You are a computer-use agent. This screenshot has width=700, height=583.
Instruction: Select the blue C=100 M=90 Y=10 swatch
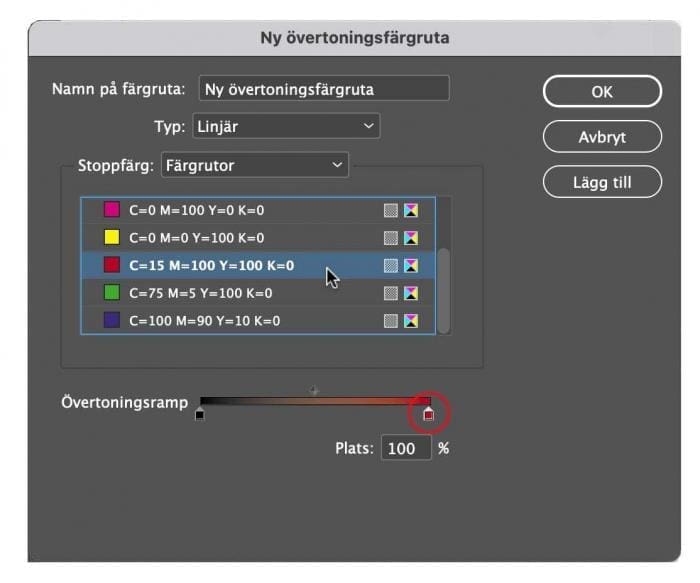coord(258,321)
